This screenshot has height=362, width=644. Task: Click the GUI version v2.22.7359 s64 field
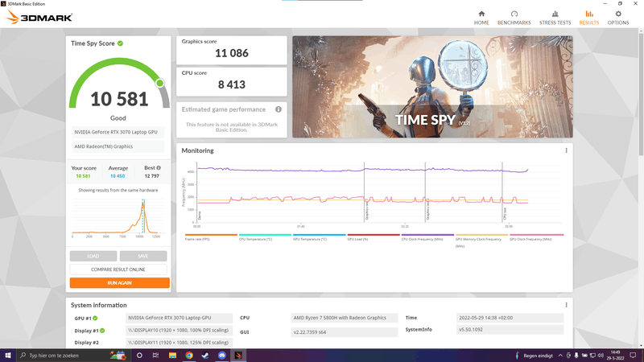pos(345,332)
